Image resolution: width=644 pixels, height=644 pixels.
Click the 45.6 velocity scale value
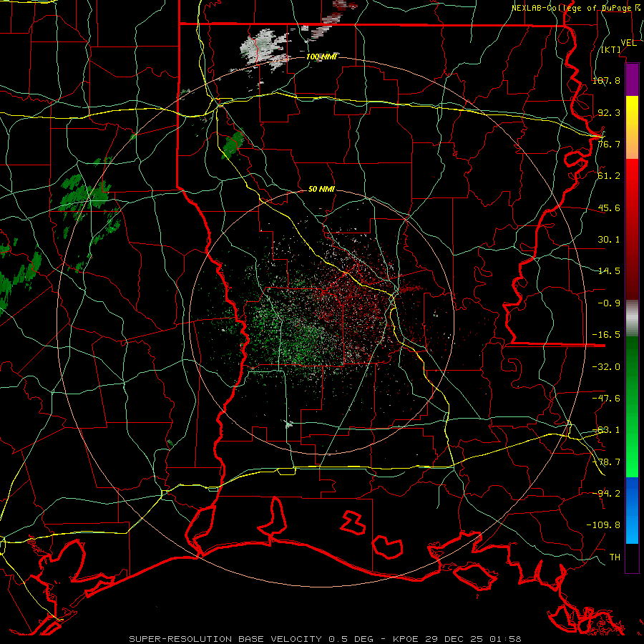coord(609,208)
